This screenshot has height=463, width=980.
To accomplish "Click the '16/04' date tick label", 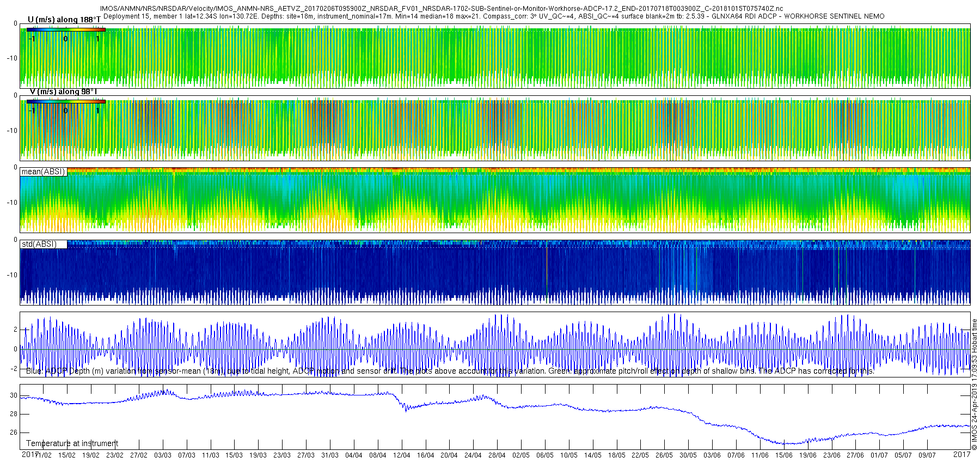I will (x=425, y=455).
